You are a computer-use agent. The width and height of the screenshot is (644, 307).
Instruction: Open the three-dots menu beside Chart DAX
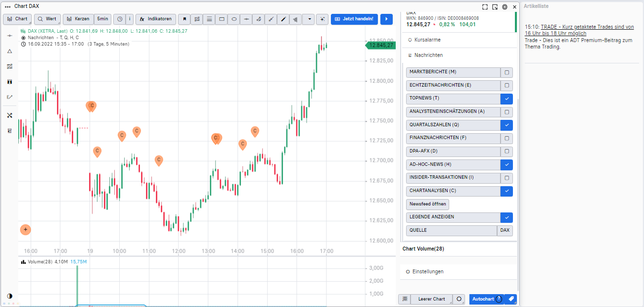point(7,6)
